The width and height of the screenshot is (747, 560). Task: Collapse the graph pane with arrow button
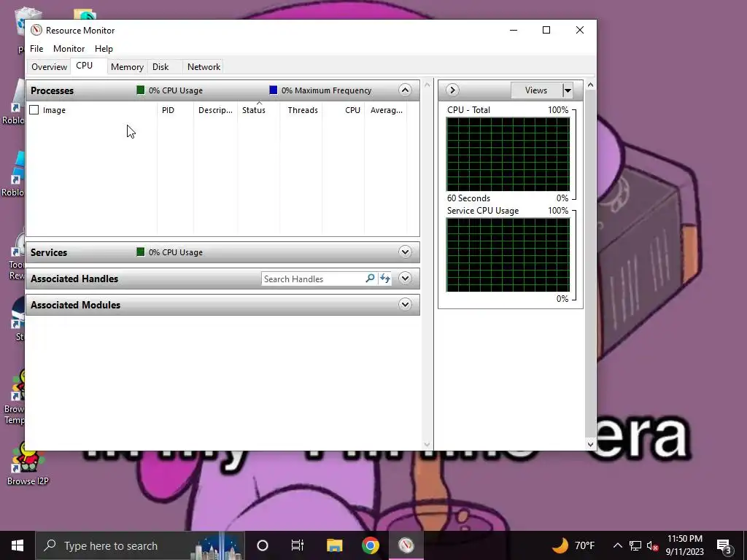[x=452, y=90]
